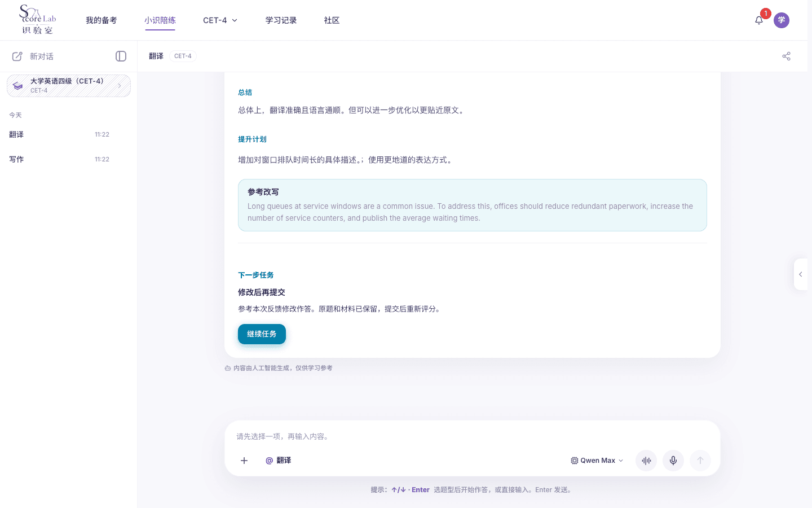Click the ScoreLab 识验室 logo
The width and height of the screenshot is (812, 508).
[x=38, y=20]
